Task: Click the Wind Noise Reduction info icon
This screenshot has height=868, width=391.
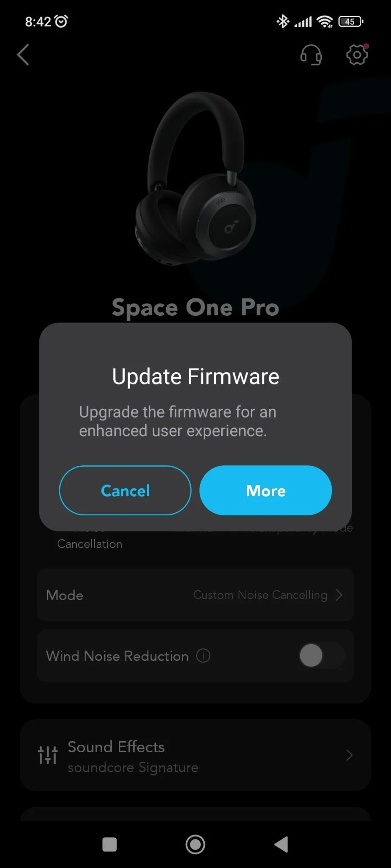Action: 203,656
